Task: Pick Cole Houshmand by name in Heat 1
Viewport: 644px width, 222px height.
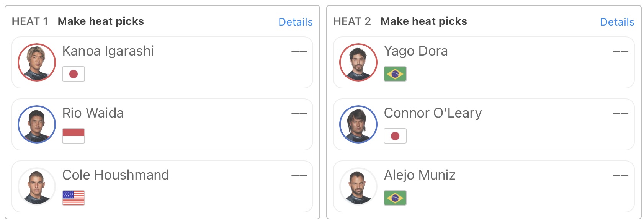Action: 116,175
